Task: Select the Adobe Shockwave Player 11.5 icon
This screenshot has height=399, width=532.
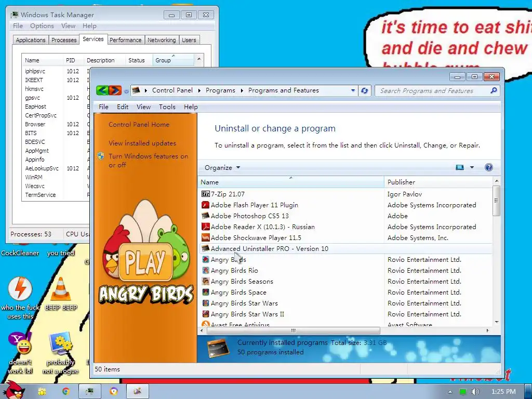Action: [x=205, y=237]
